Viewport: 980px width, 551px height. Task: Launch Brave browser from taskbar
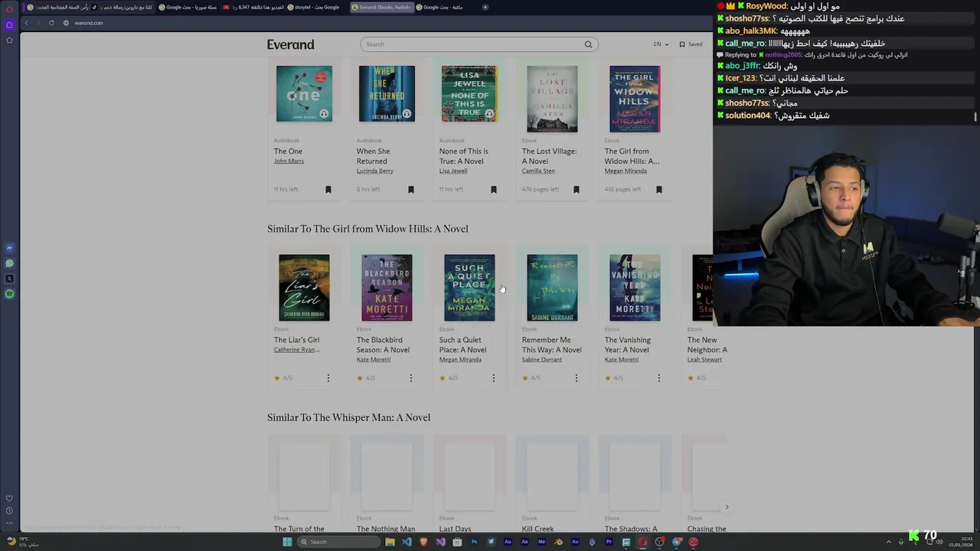pos(423,542)
